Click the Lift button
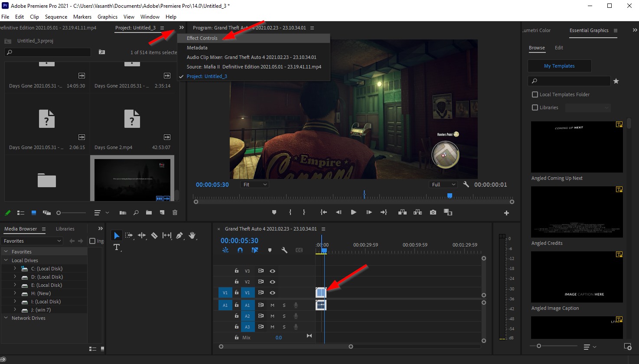Viewport: 639px width, 364px height. (x=402, y=212)
